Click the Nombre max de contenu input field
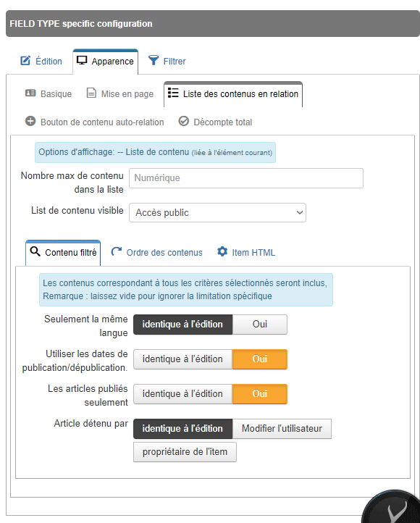 [x=246, y=178]
